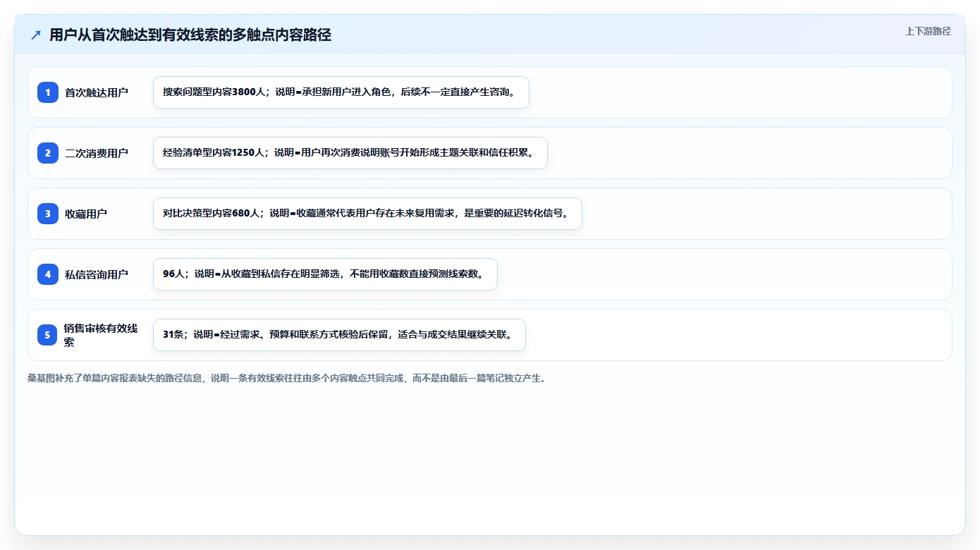Click the arrow icon beside the title

click(36, 35)
